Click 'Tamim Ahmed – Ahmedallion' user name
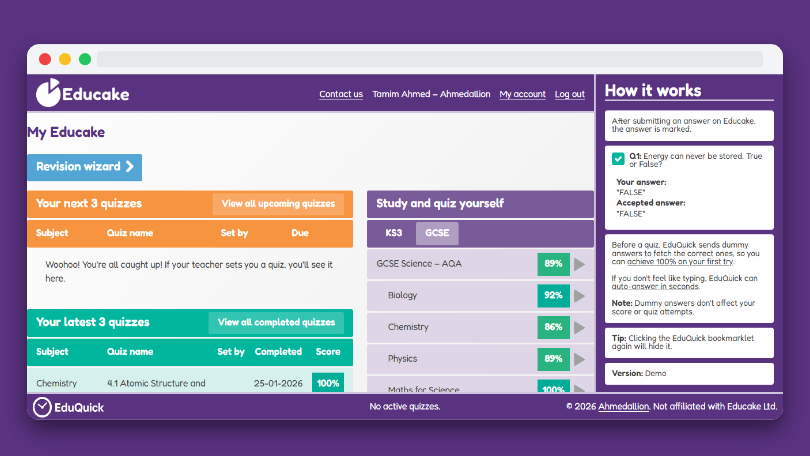The height and width of the screenshot is (456, 810). coord(431,94)
